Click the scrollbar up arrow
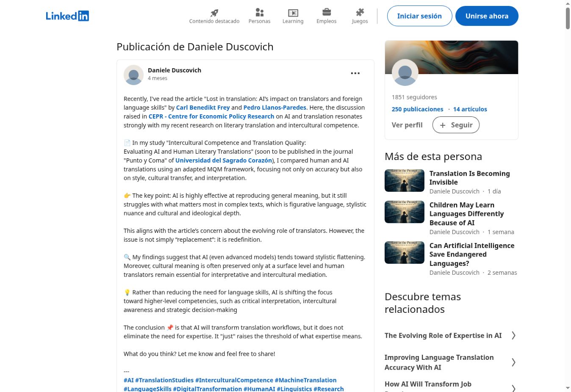 568,4
